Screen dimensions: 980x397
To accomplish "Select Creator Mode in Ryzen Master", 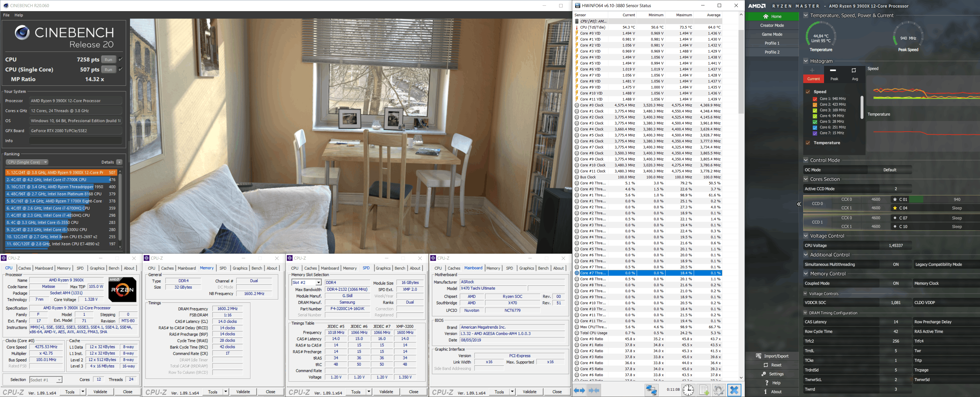I will coord(772,25).
